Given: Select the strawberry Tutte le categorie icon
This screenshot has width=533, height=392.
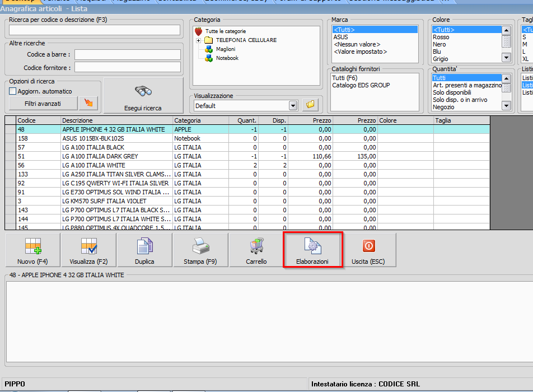Looking at the screenshot, I should tap(199, 31).
